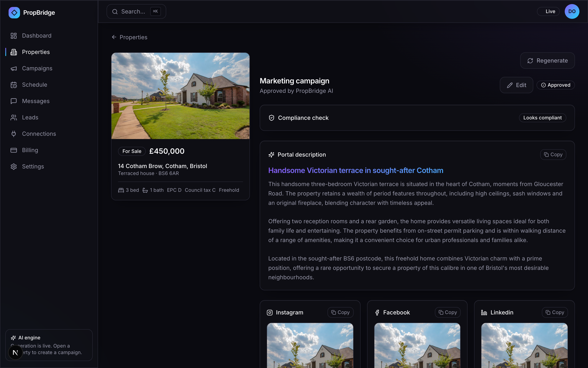Click the Edit pencil button
Viewport: 588px width, 368px height.
tap(516, 85)
